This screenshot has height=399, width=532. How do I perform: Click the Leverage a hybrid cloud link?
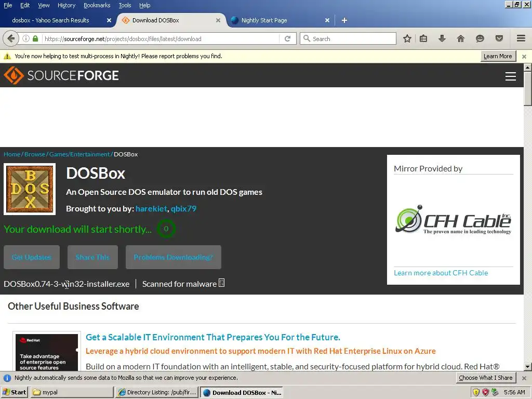[x=261, y=351]
